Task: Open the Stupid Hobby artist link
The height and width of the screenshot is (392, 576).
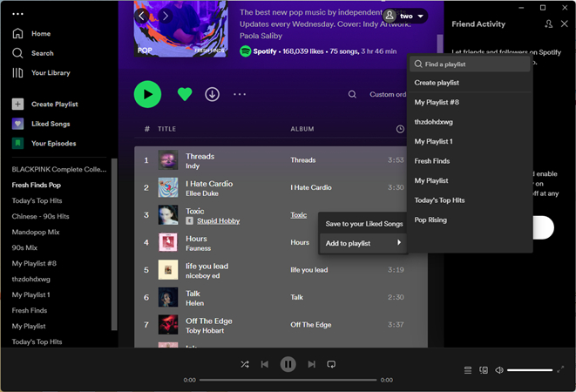Action: point(218,220)
